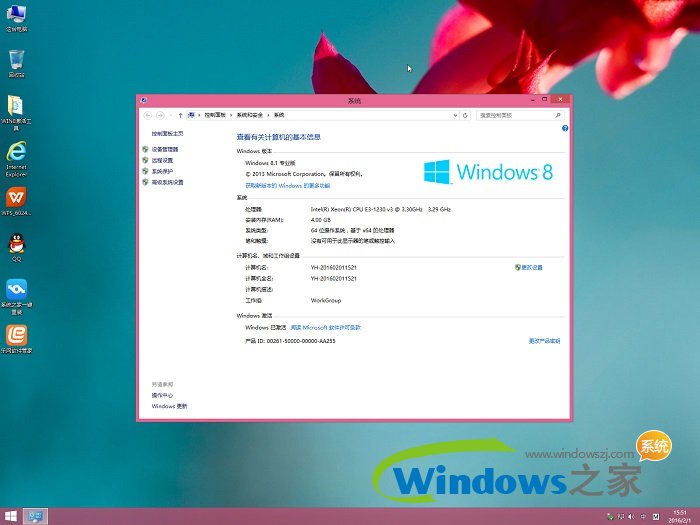
Task: Click 更改产品密钥 (change product key) link
Action: tap(544, 341)
